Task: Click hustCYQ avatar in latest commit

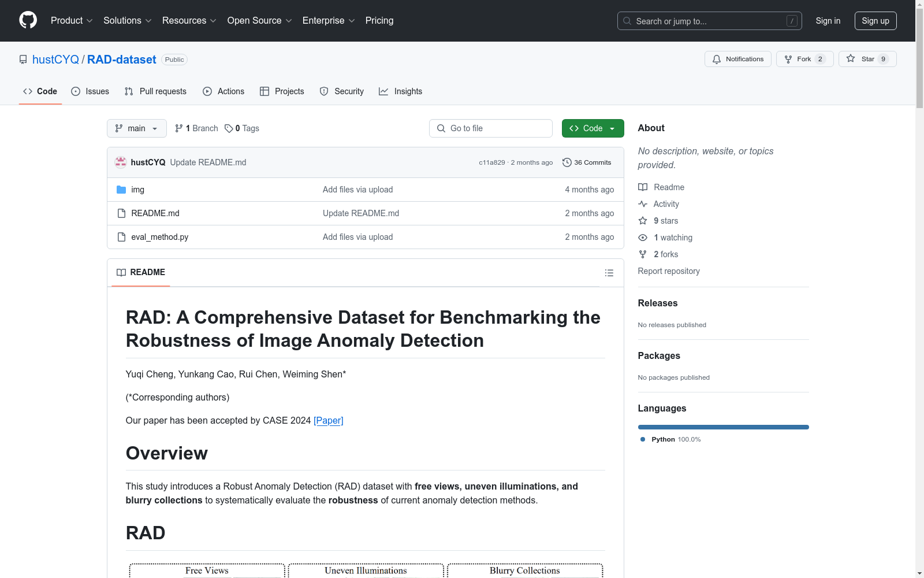Action: coord(121,162)
